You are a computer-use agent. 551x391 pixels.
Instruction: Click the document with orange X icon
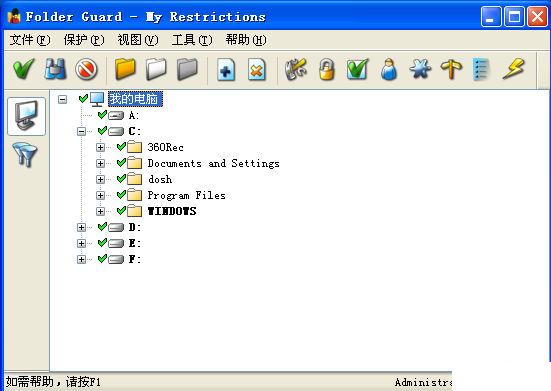(x=257, y=70)
